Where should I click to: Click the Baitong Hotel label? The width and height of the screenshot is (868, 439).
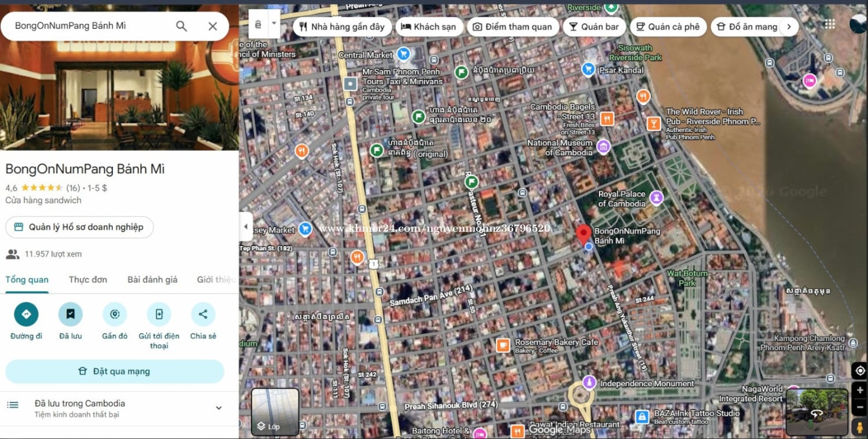[x=441, y=431]
